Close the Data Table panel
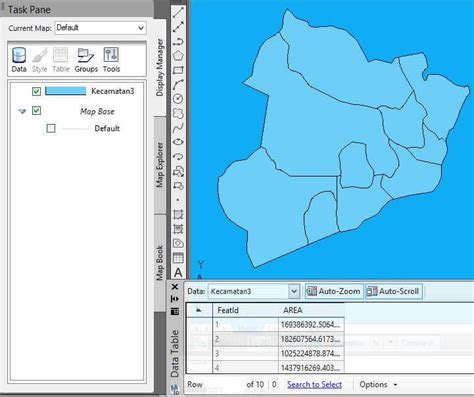Viewport: 474px width, 397px height. pos(175,287)
